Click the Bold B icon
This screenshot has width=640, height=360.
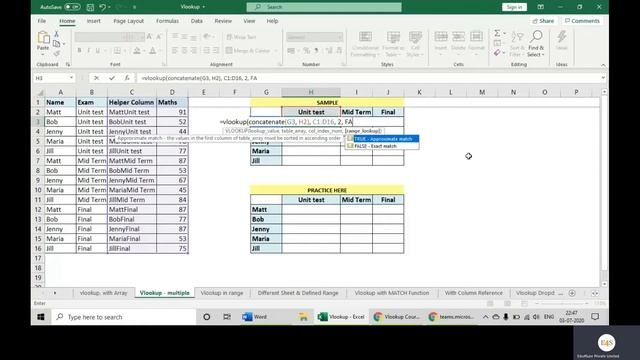click(x=79, y=51)
